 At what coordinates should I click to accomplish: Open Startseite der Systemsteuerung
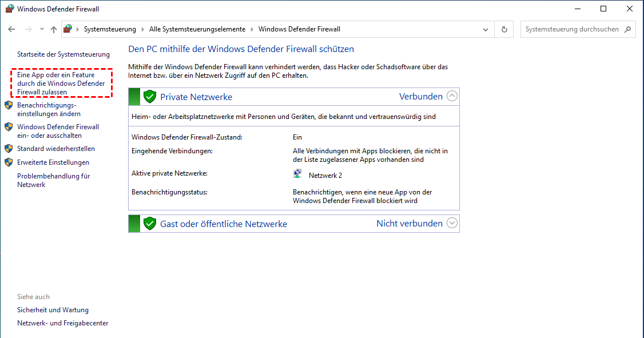[63, 54]
